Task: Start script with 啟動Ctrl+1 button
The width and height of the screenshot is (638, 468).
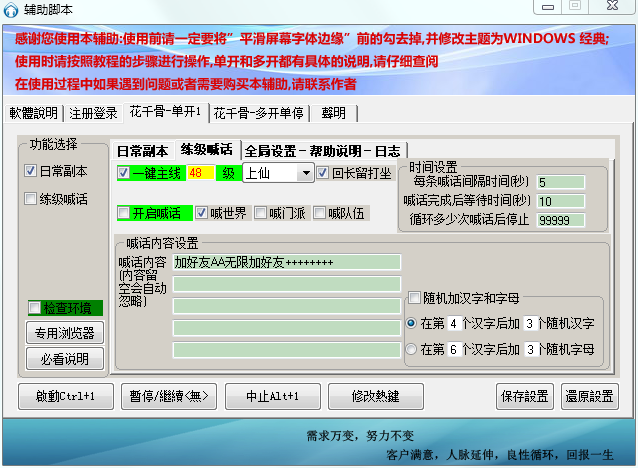Action: (x=66, y=396)
